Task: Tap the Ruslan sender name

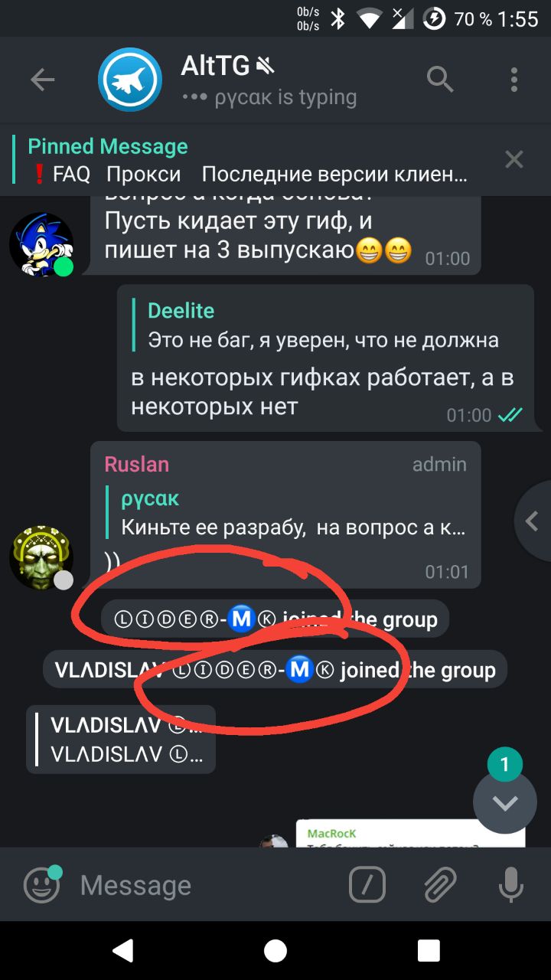Action: tap(137, 464)
